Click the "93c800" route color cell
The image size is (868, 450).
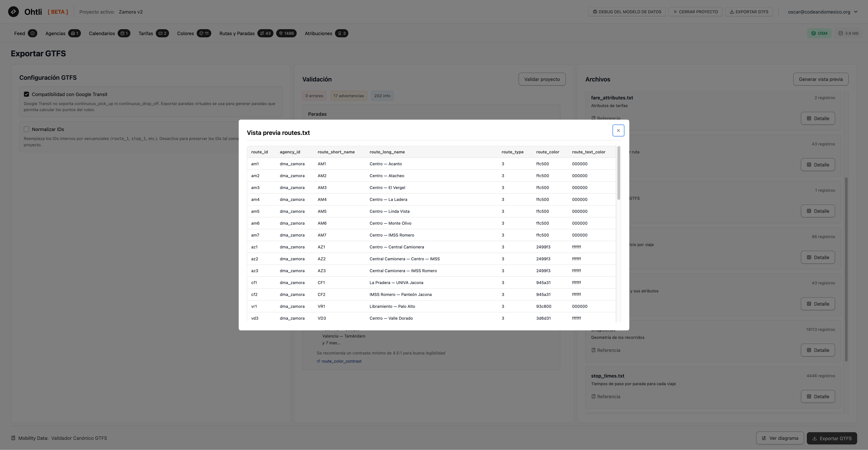[x=544, y=306]
